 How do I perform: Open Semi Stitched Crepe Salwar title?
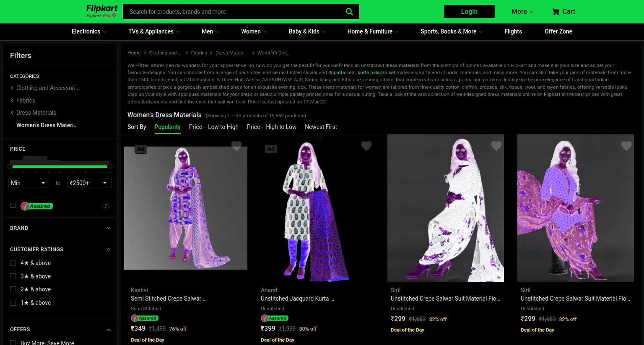pos(169,299)
